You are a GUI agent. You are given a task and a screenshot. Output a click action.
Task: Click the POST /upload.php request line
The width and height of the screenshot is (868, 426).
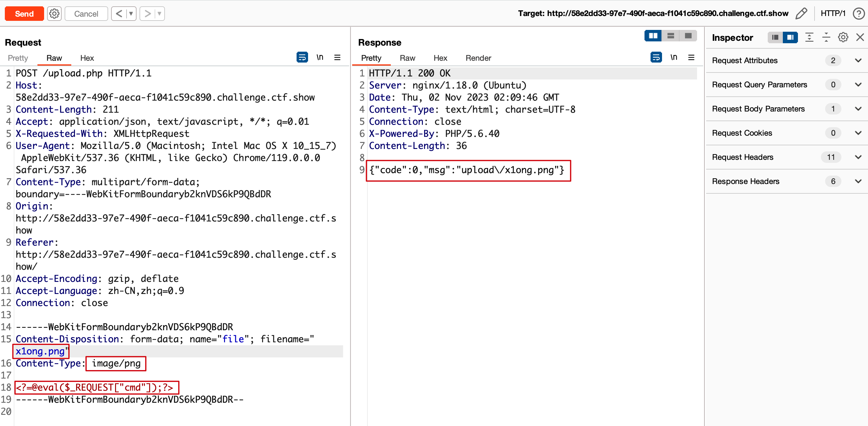click(x=84, y=73)
